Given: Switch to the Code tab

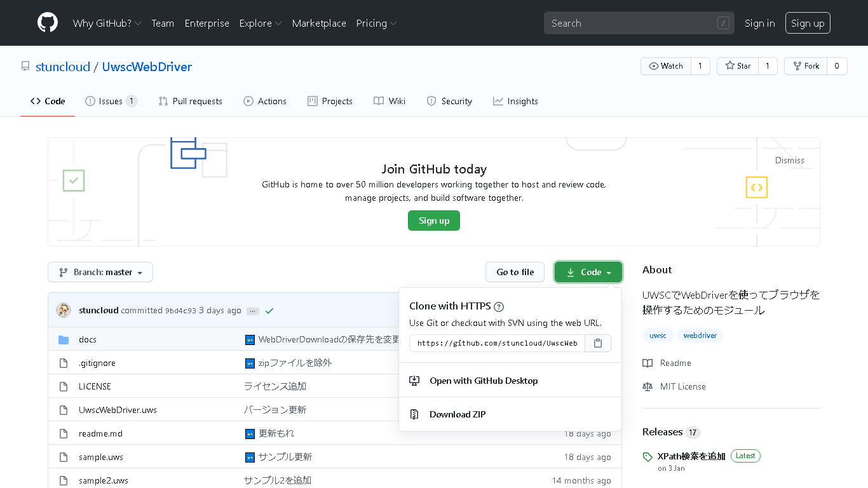Looking at the screenshot, I should (x=48, y=101).
